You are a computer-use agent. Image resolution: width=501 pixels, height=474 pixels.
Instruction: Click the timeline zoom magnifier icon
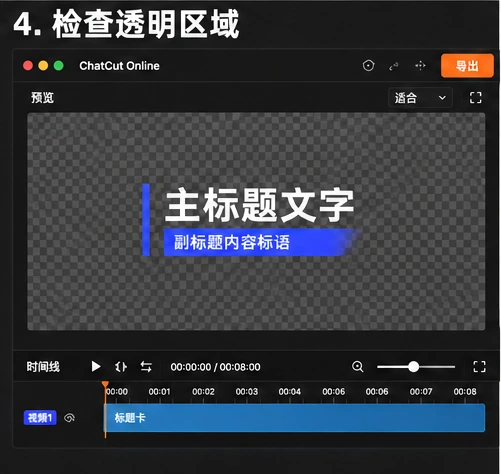click(x=358, y=366)
